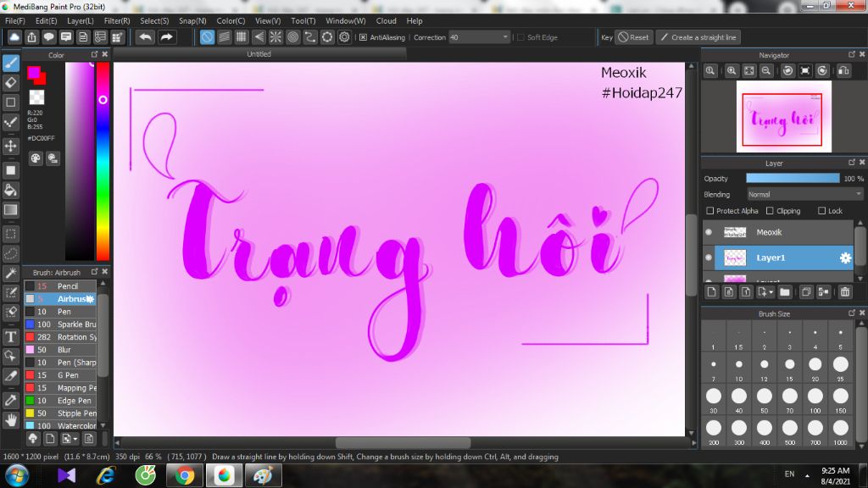Pick brush size 100 preset

tap(815, 400)
